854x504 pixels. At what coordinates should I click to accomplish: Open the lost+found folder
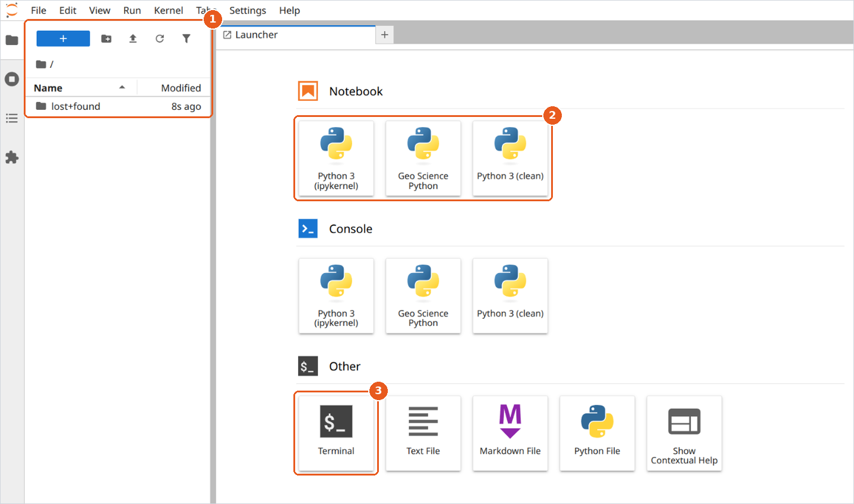(x=118, y=106)
